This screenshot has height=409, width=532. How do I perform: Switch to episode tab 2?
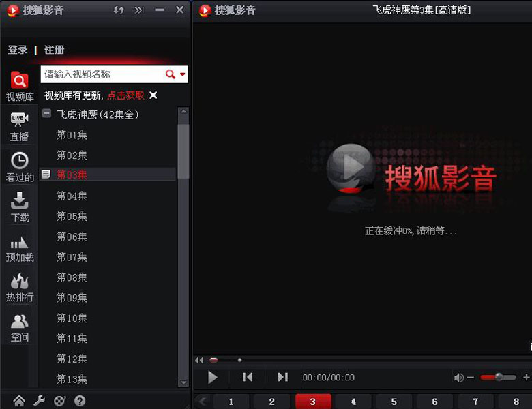(x=271, y=402)
